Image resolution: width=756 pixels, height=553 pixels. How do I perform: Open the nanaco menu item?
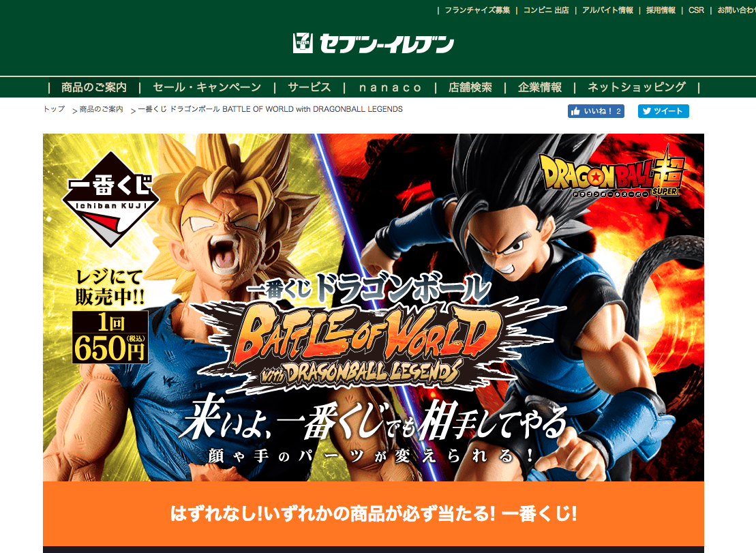pos(390,87)
